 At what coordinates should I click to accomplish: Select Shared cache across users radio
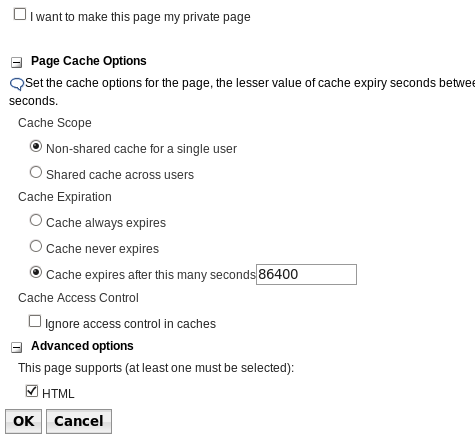pos(36,172)
